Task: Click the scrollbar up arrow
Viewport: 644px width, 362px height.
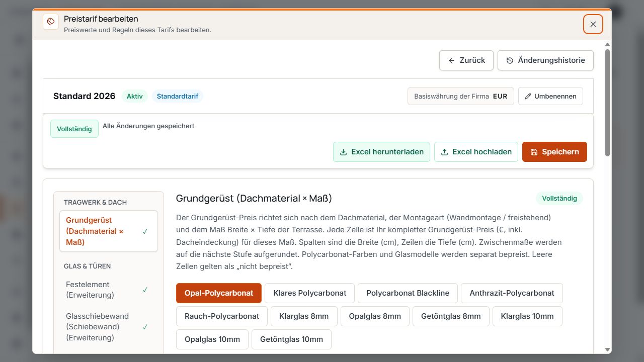Action: tap(607, 45)
